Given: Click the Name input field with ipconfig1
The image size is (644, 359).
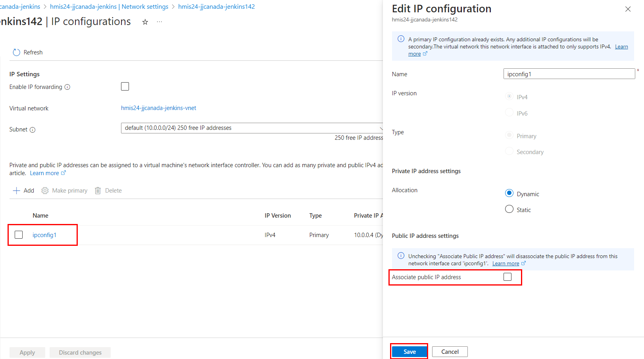Looking at the screenshot, I should point(569,74).
